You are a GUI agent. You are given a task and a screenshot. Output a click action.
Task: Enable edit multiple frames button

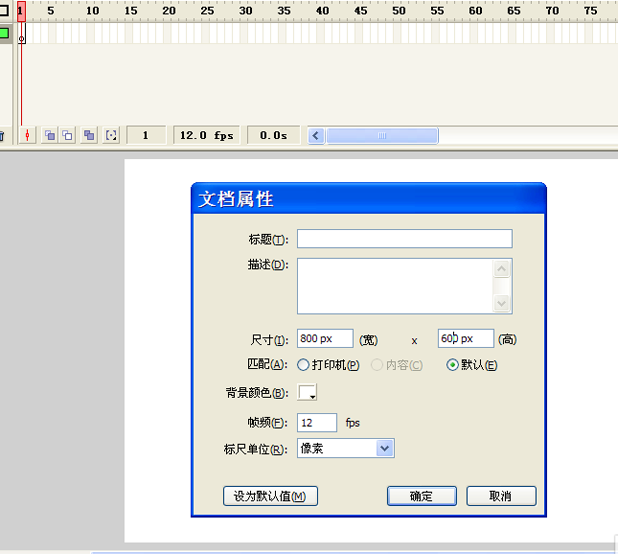click(x=89, y=136)
